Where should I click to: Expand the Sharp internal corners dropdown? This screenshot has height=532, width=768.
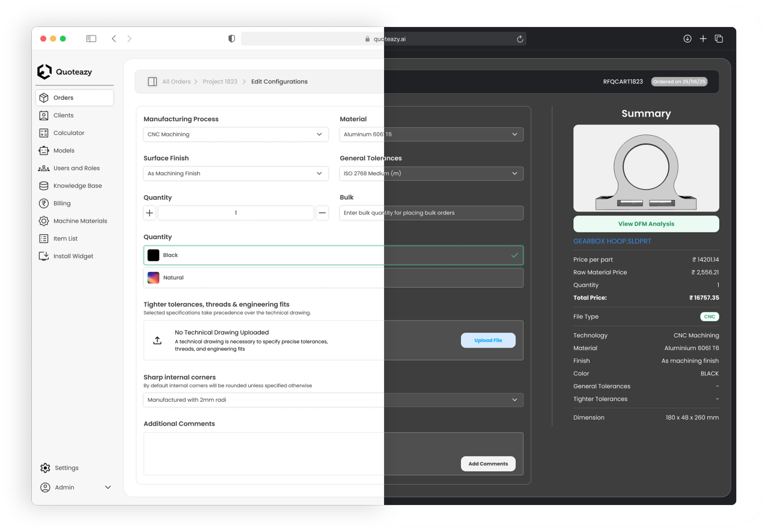click(x=333, y=400)
